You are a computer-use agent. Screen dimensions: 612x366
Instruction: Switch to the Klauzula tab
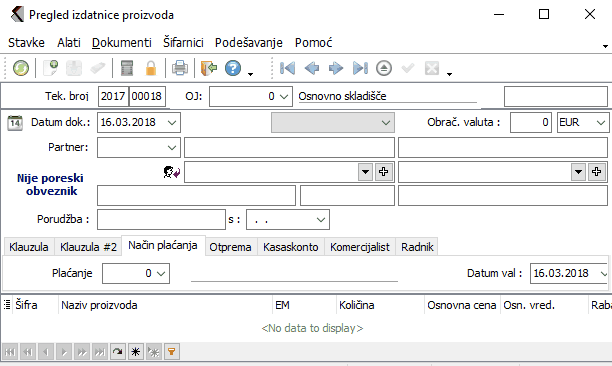29,247
